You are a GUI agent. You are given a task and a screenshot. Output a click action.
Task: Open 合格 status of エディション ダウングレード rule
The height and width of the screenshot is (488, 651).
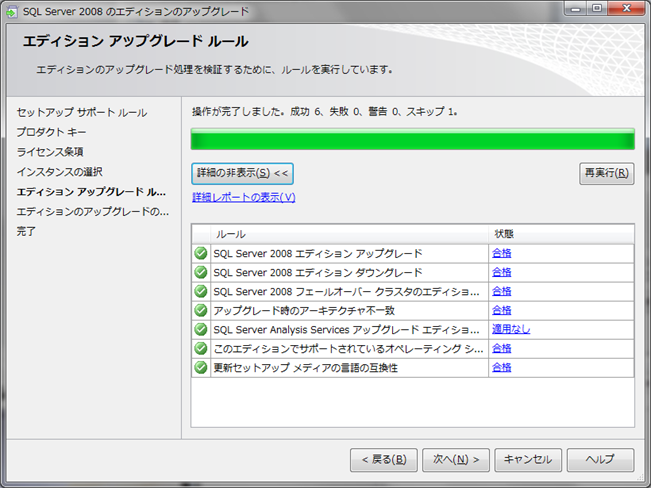(x=502, y=272)
